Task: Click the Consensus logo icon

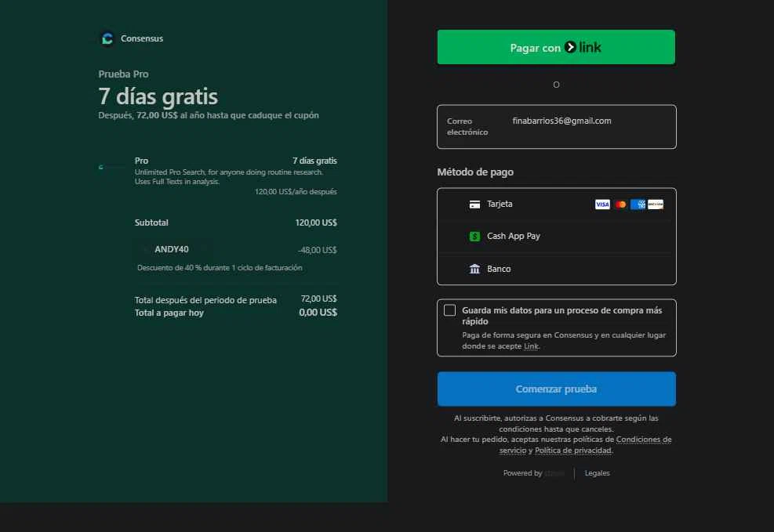Action: tap(107, 38)
